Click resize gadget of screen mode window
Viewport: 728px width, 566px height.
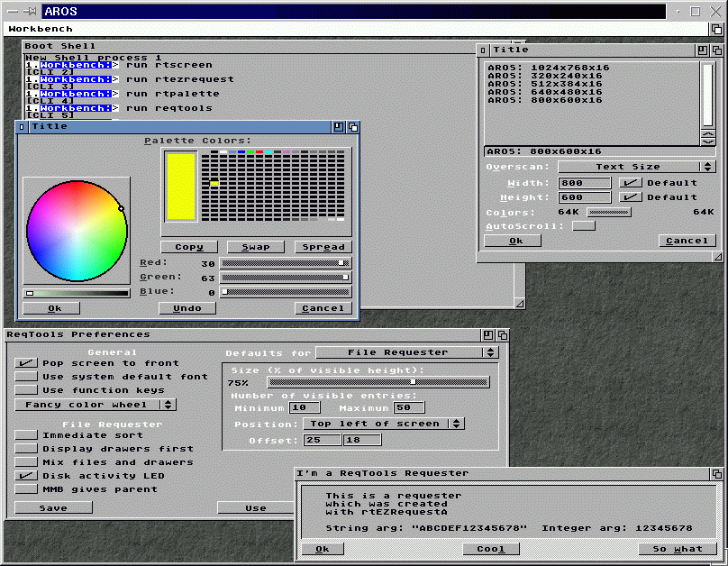718,256
